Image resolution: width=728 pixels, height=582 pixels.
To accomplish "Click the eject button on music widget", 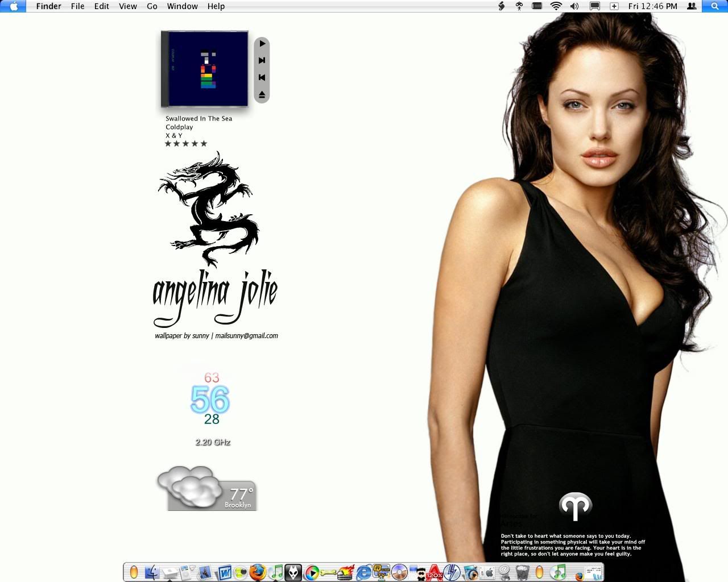I will pyautogui.click(x=262, y=94).
